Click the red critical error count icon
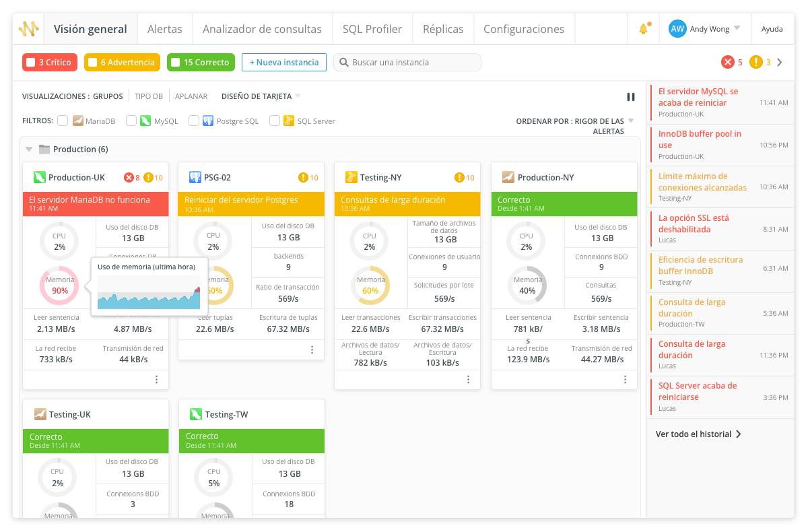 click(728, 62)
